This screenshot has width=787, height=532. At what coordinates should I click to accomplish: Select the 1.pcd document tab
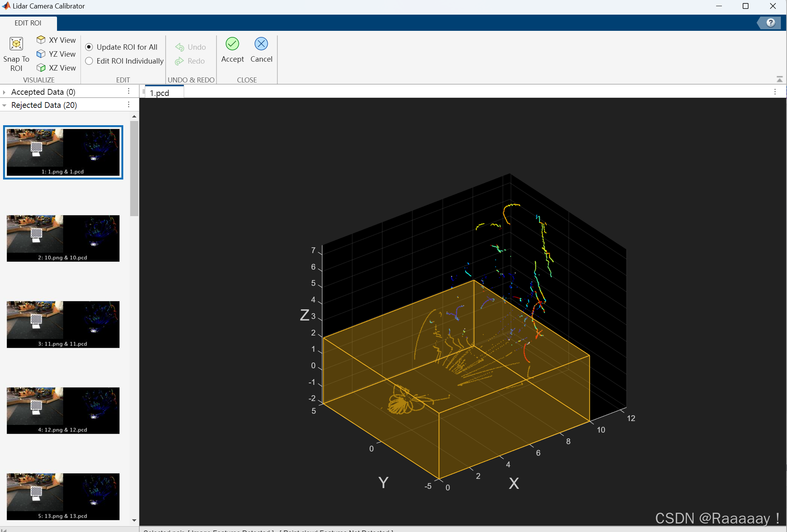coord(159,93)
